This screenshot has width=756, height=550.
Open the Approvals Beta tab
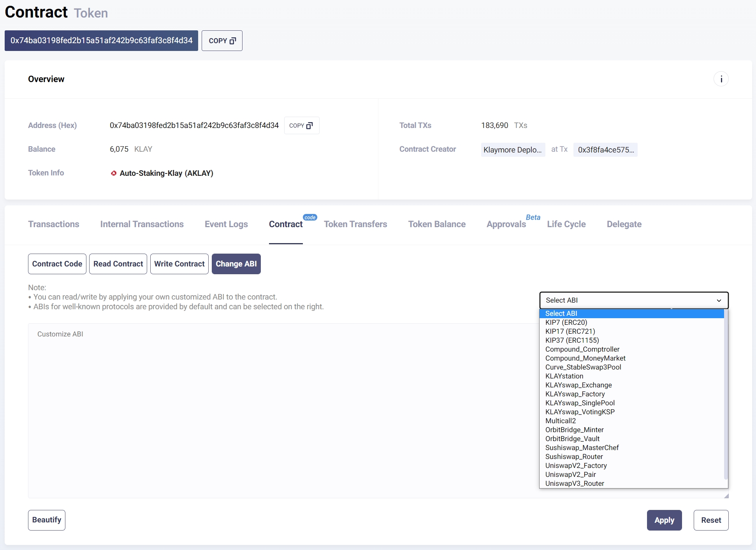pyautogui.click(x=506, y=224)
